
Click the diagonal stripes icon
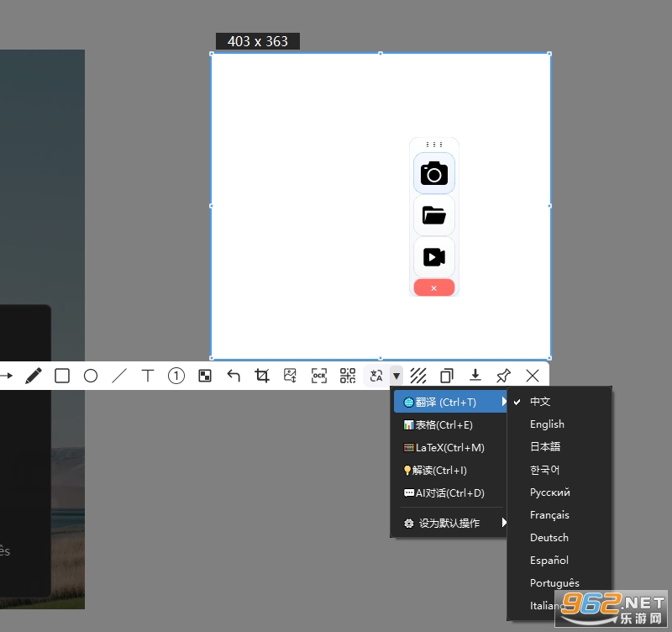click(418, 376)
